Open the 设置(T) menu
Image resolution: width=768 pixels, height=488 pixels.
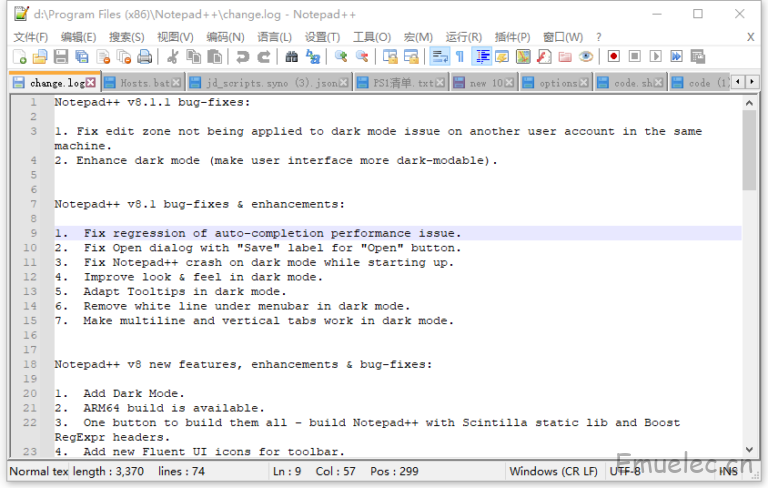coord(322,37)
